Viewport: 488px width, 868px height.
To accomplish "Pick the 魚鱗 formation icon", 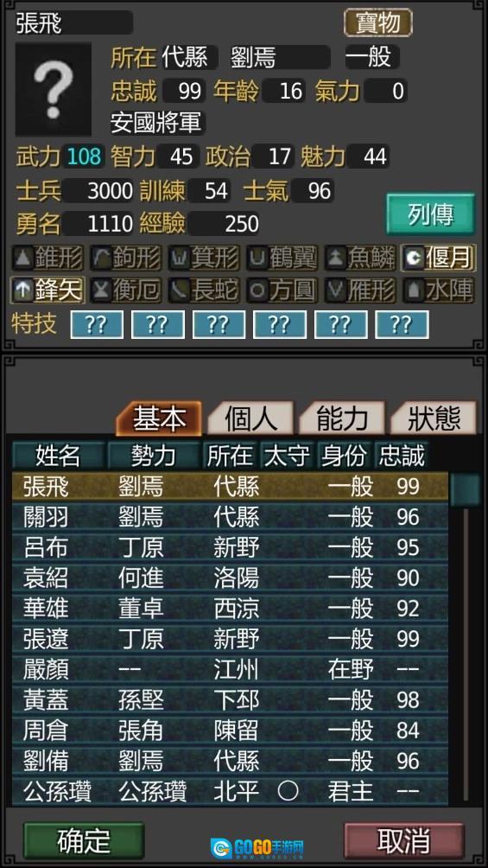I will point(360,258).
